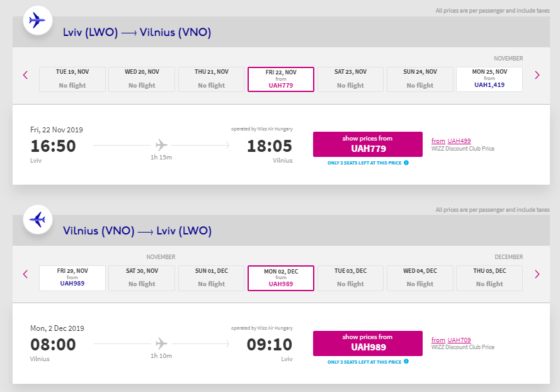Select MON 02, DEC return date

click(281, 278)
